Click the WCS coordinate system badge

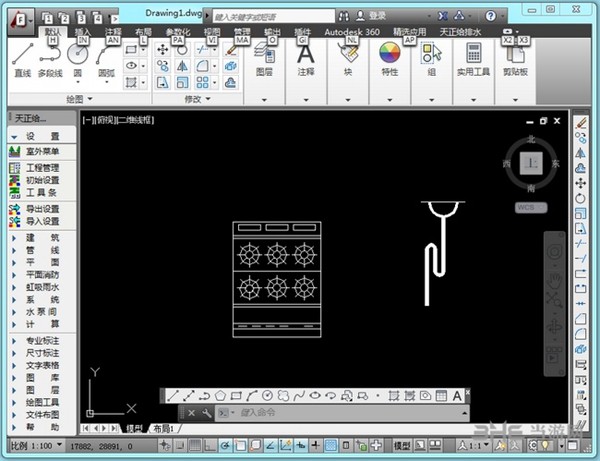[530, 207]
